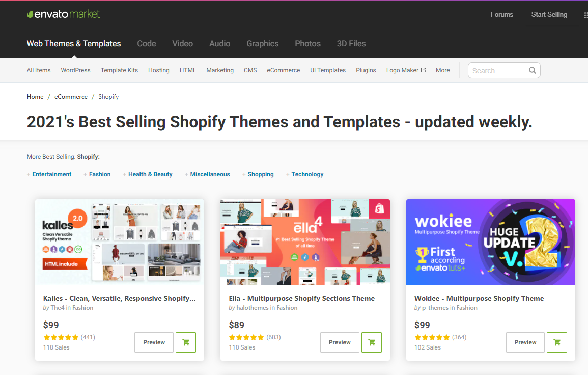Click Fashion category under Kalles author

tap(83, 308)
